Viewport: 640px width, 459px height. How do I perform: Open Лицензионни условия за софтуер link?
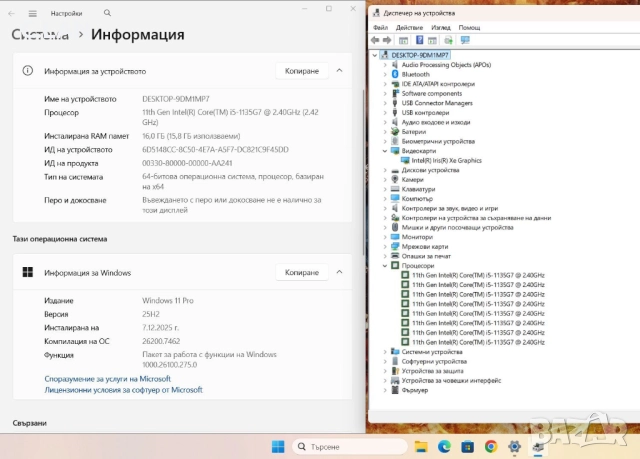124,390
